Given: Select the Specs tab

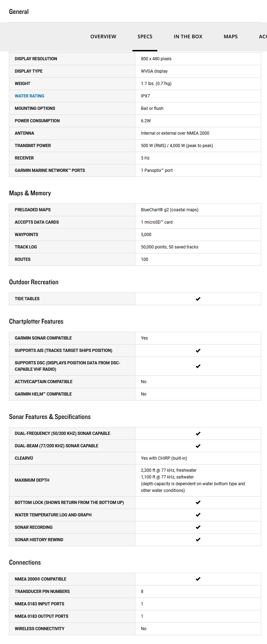Looking at the screenshot, I should [x=145, y=37].
